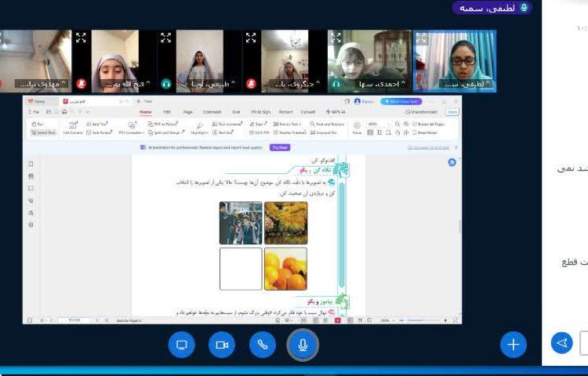Close the AI translation banner

(x=456, y=147)
